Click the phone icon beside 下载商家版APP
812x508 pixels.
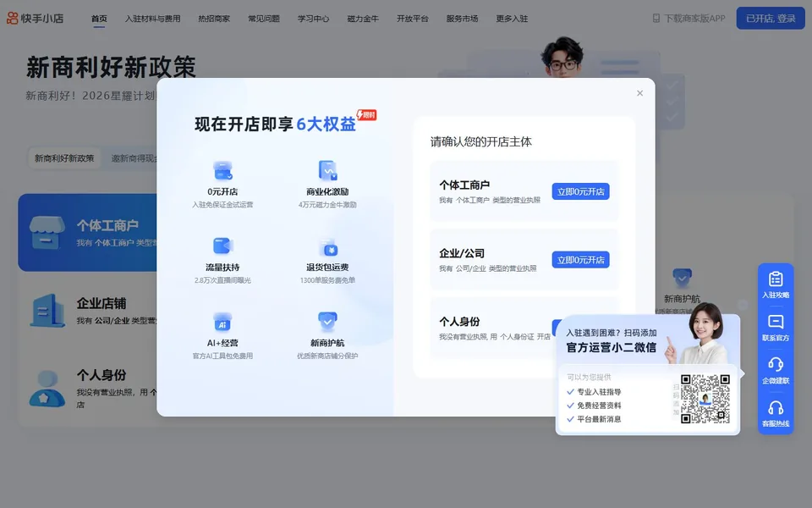(x=656, y=19)
